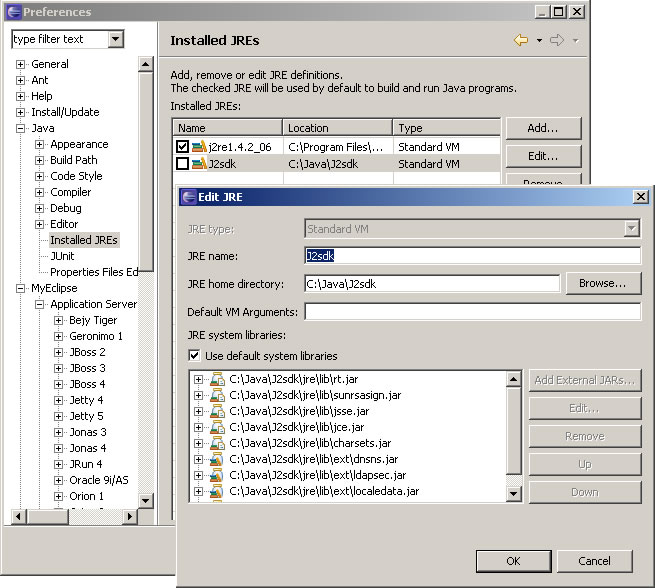Select JBoss 4 application server item
Screen dimensions: 655x588
(x=87, y=384)
